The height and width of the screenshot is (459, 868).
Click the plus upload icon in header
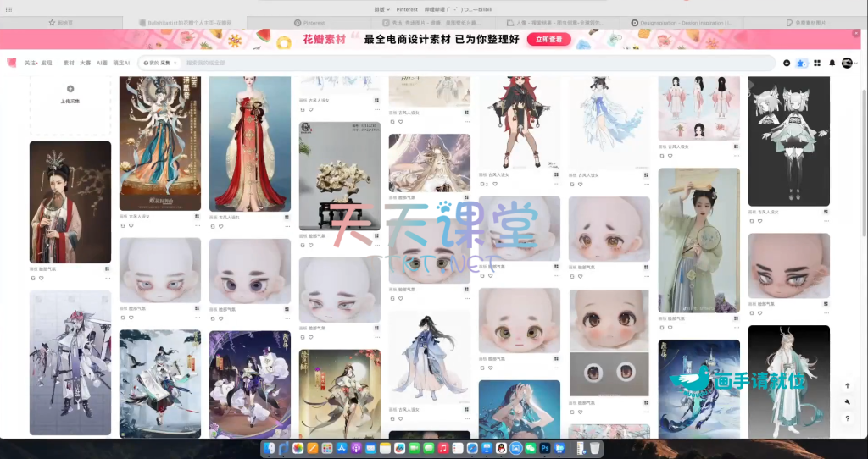787,63
